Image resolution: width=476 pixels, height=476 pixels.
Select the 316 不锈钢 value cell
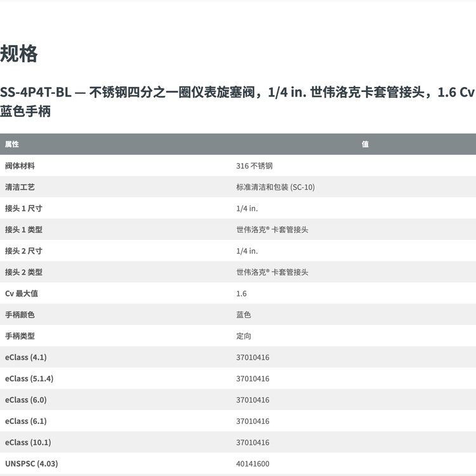tap(254, 166)
